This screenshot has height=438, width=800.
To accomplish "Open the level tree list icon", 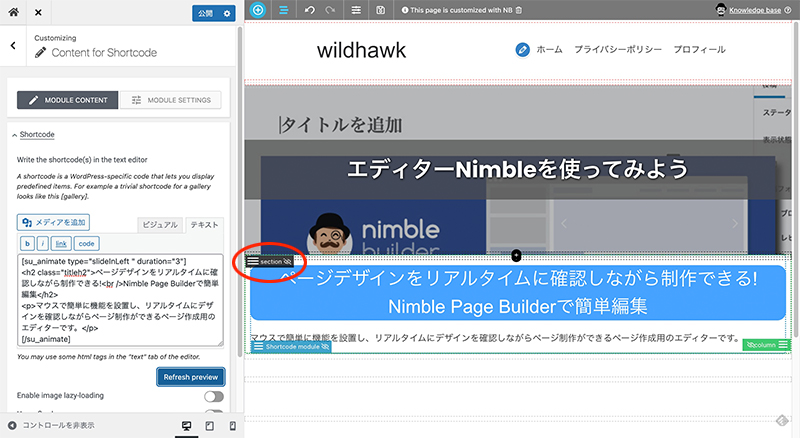I will tap(283, 10).
